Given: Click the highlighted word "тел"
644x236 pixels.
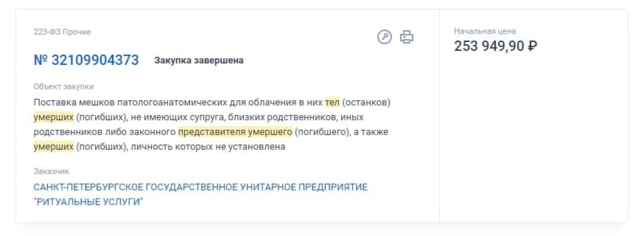Looking at the screenshot, I should (x=332, y=102).
